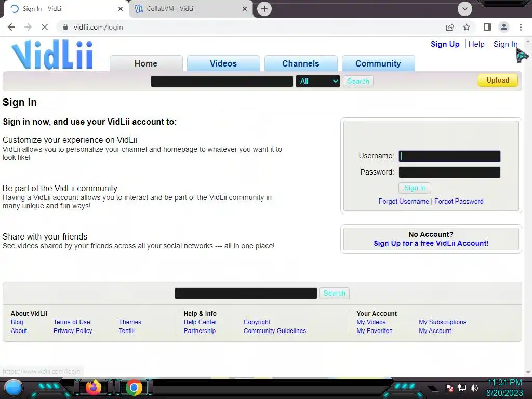
Task: Expand the All search category dropdown
Action: tap(317, 82)
